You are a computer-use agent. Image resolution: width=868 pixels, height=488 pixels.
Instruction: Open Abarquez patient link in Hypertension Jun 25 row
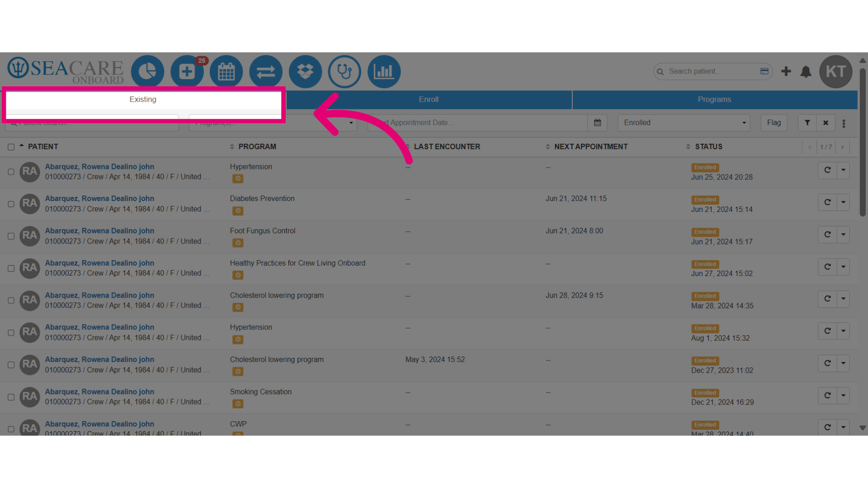pyautogui.click(x=99, y=167)
